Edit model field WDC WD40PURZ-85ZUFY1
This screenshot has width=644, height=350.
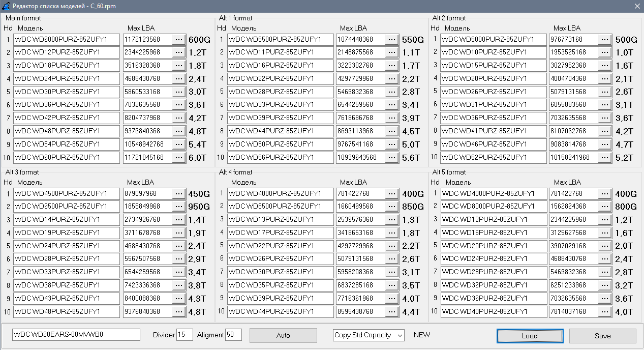pyautogui.click(x=493, y=311)
